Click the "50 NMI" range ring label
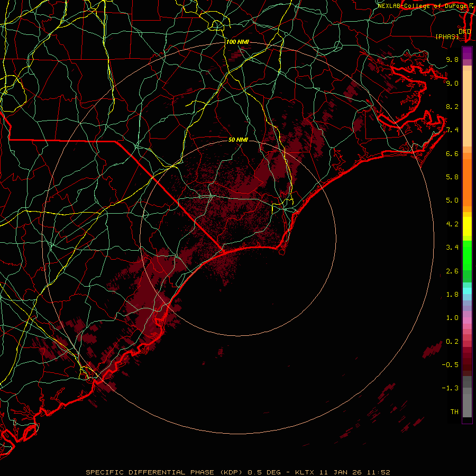 click(x=238, y=140)
